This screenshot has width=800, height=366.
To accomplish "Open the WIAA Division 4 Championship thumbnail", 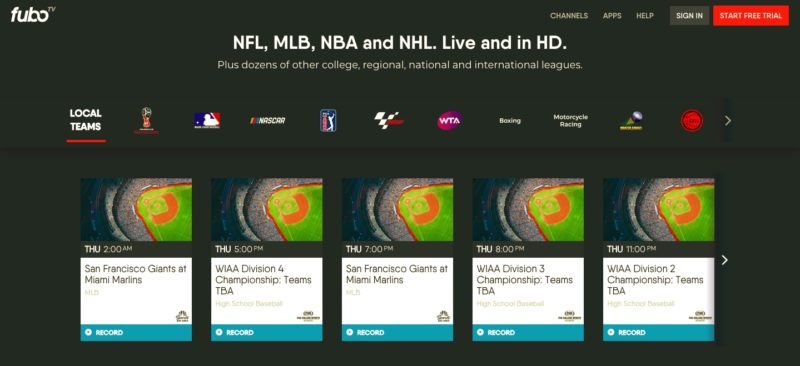I will (x=267, y=210).
